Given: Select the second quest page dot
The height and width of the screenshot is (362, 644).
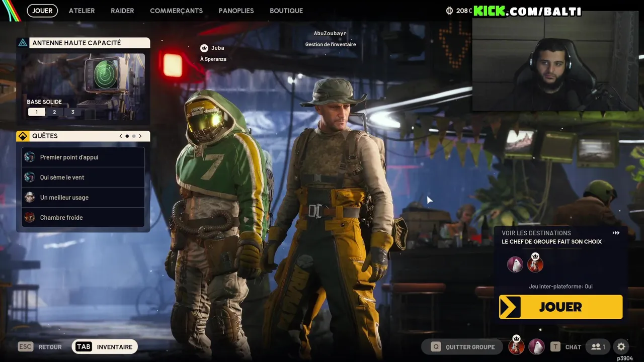Looking at the screenshot, I should coord(133,136).
